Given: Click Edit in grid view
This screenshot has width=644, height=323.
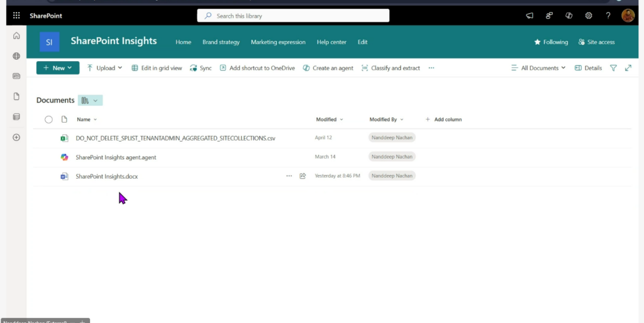Looking at the screenshot, I should [x=157, y=68].
